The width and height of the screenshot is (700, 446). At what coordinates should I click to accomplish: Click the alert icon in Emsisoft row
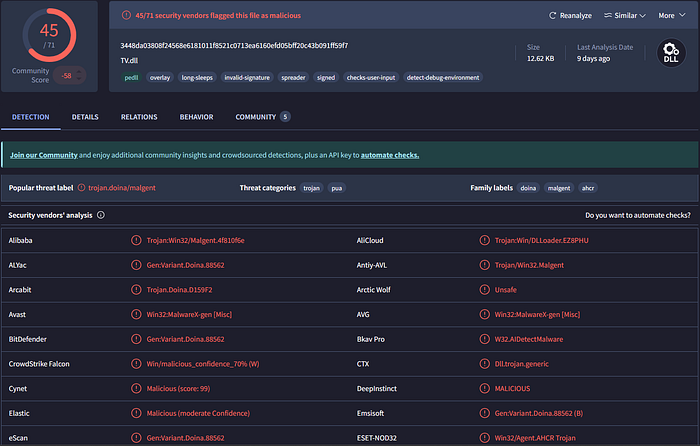click(484, 413)
